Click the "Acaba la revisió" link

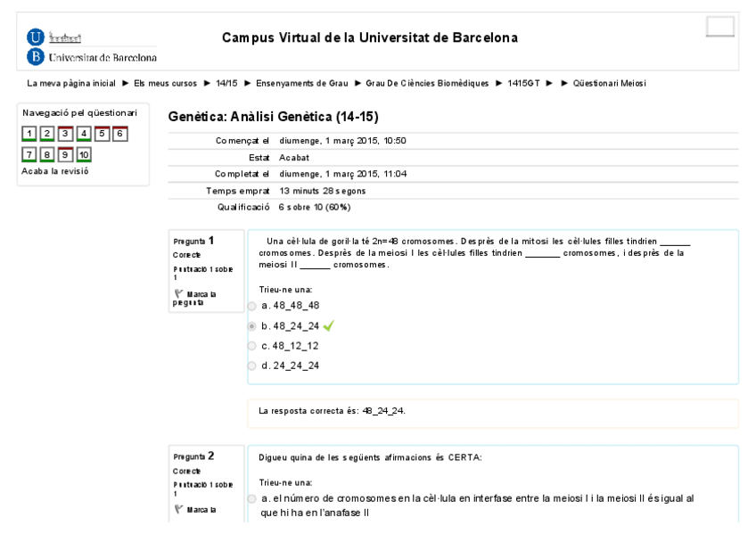tap(54, 171)
